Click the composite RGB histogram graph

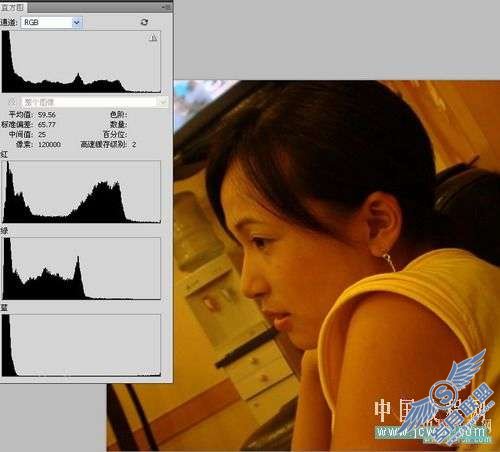coord(81,62)
